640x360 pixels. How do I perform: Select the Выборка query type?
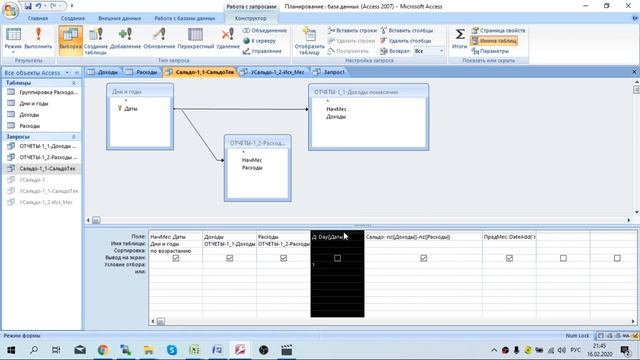click(70, 40)
